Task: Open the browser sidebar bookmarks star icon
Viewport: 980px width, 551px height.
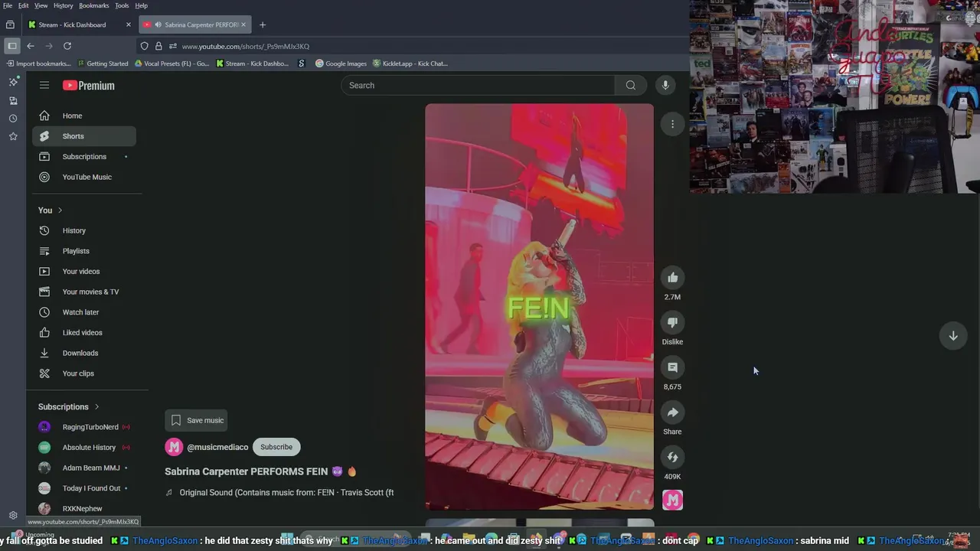Action: pos(13,136)
